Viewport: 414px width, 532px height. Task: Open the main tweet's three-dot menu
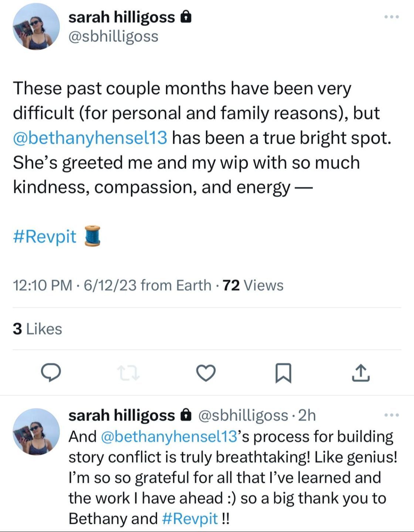391,17
